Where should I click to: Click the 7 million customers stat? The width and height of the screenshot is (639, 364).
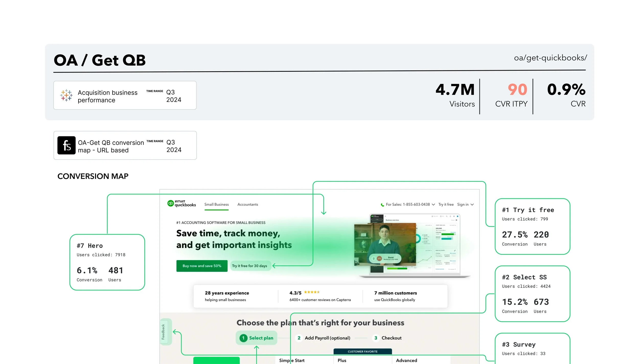(395, 296)
